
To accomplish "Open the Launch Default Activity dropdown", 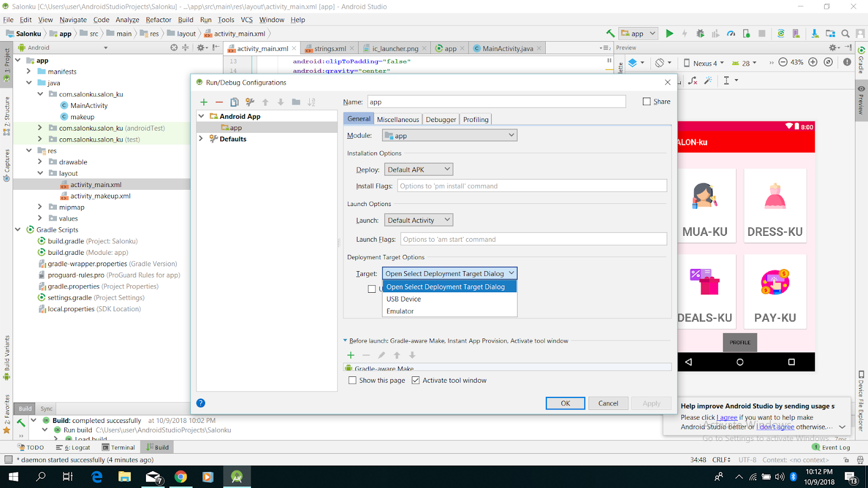I will tap(419, 220).
